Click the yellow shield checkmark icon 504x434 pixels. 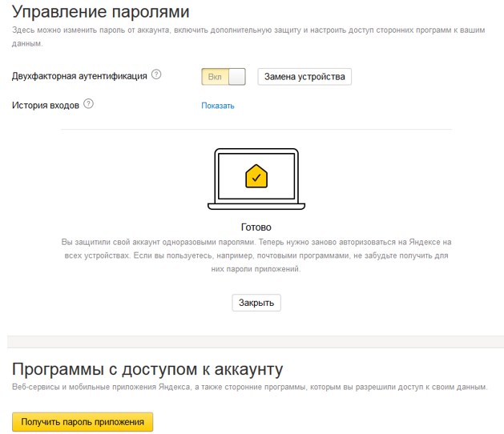(x=256, y=176)
